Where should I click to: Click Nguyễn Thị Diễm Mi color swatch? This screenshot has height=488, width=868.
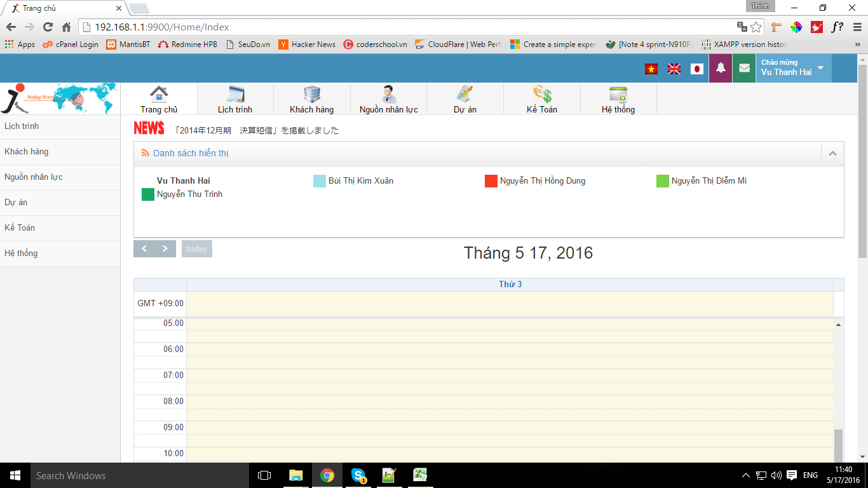[663, 181]
